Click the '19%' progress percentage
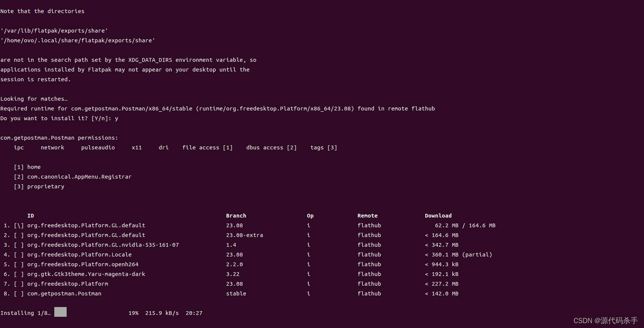644x328 pixels. [133, 313]
